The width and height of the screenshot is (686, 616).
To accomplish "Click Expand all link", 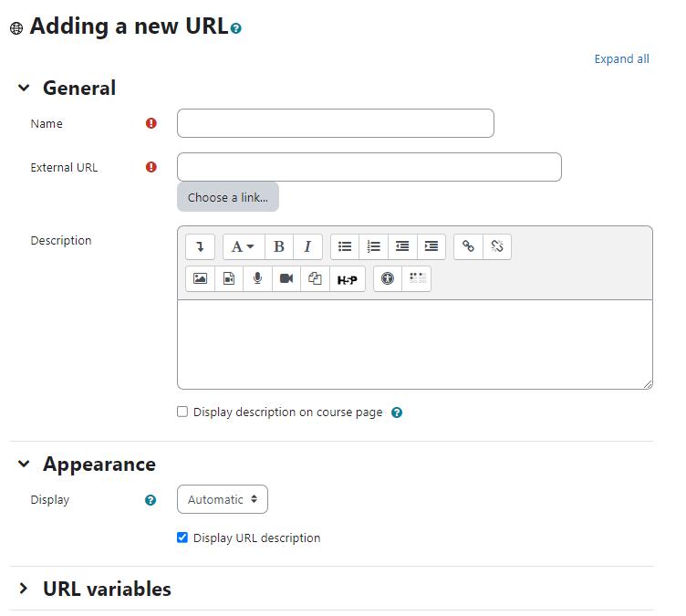I will click(621, 58).
